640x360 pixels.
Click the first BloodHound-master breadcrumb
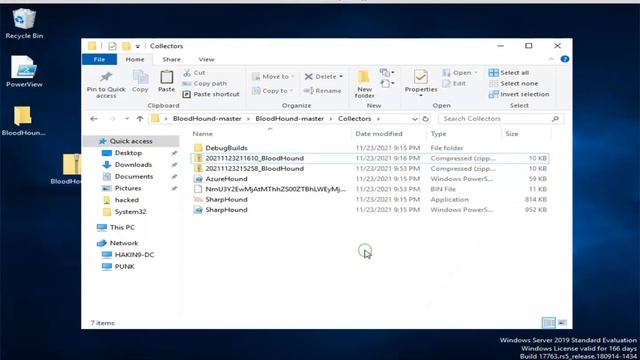pyautogui.click(x=207, y=119)
